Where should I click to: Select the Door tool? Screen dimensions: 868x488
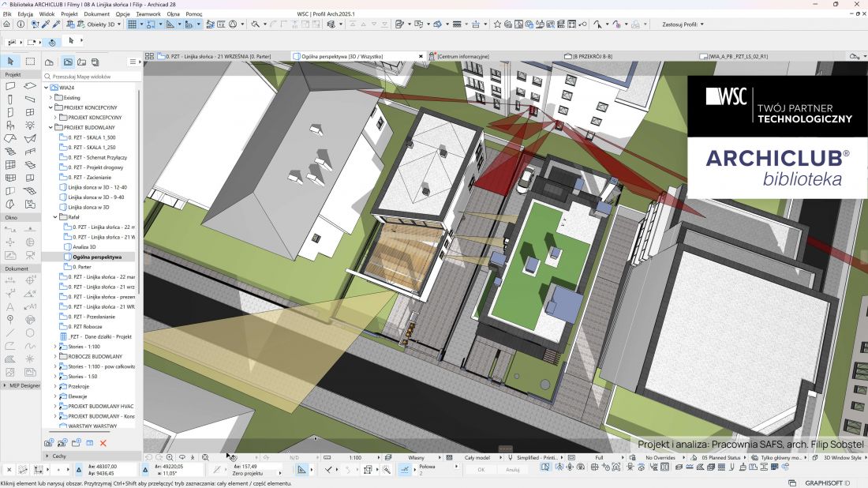tap(10, 112)
